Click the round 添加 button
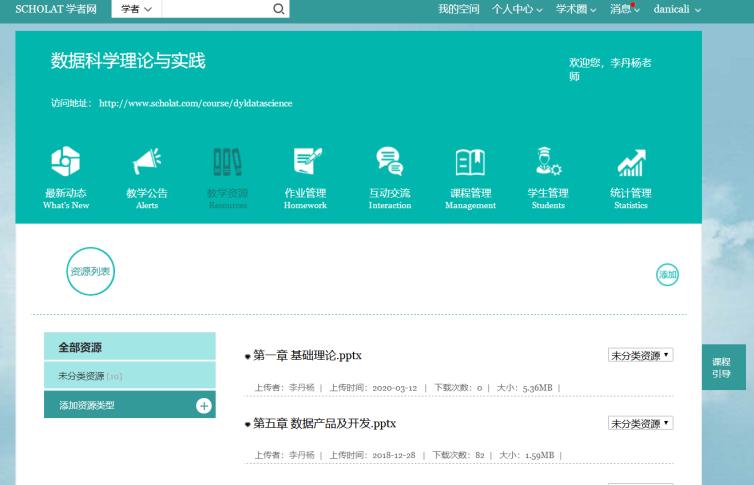This screenshot has height=485, width=754. 667,274
